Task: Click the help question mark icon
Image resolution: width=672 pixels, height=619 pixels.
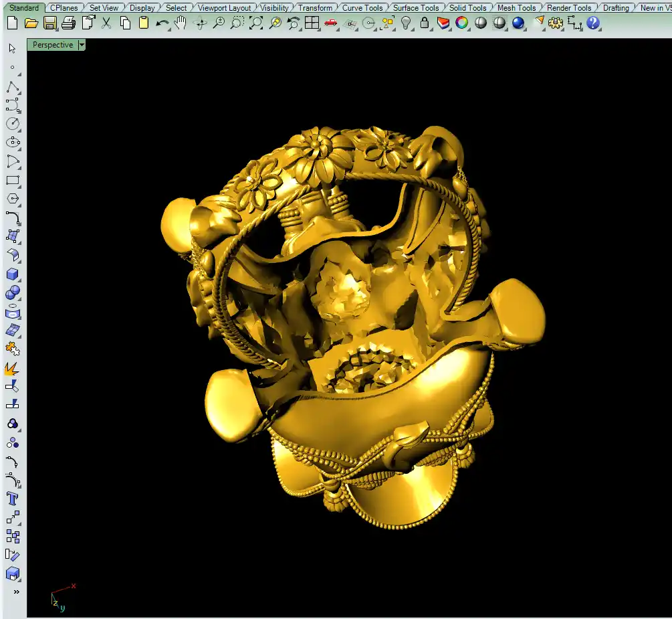Action: click(x=593, y=23)
